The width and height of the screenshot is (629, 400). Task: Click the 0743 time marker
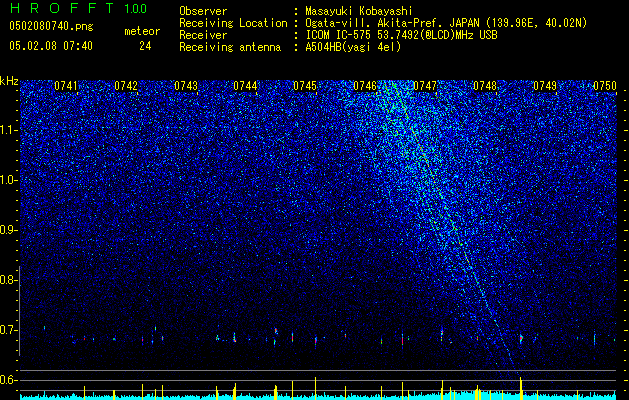click(x=186, y=86)
